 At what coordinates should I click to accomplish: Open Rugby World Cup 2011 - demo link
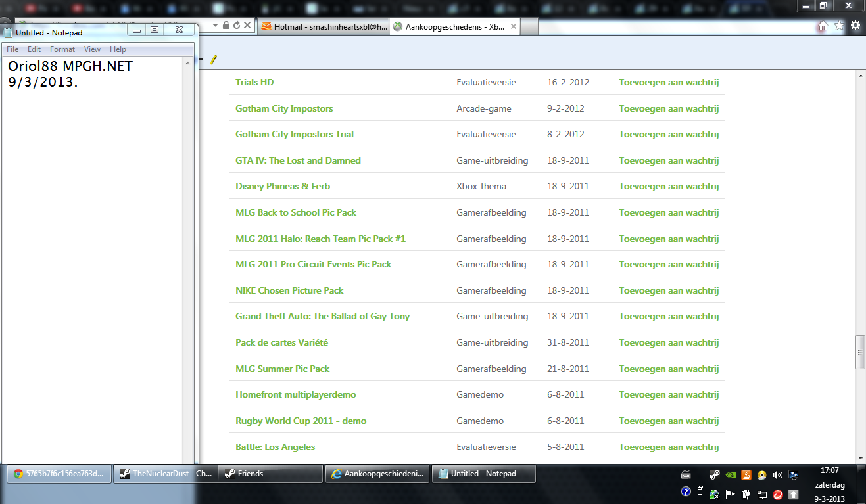coord(301,421)
